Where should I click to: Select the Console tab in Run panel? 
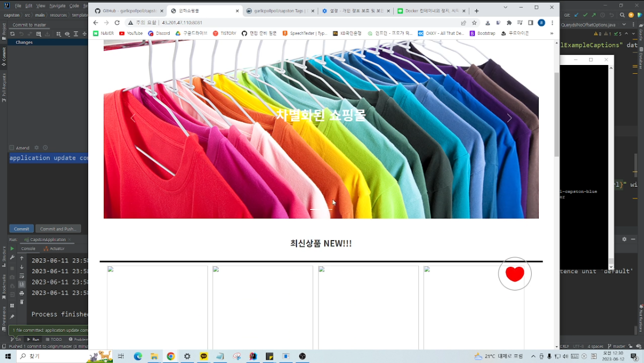(x=28, y=249)
